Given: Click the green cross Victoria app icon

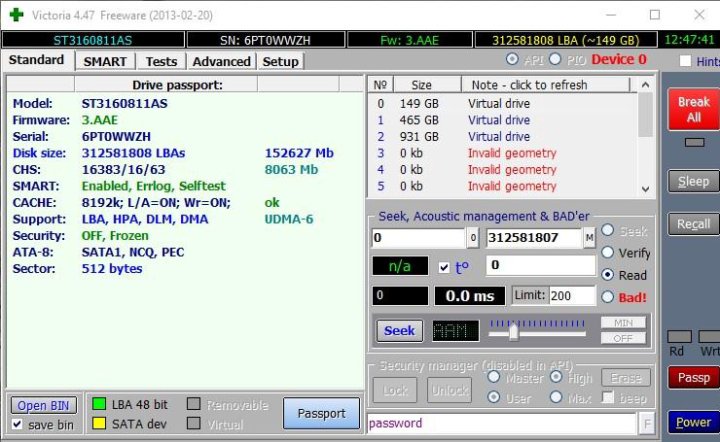Looking at the screenshot, I should pyautogui.click(x=16, y=15).
